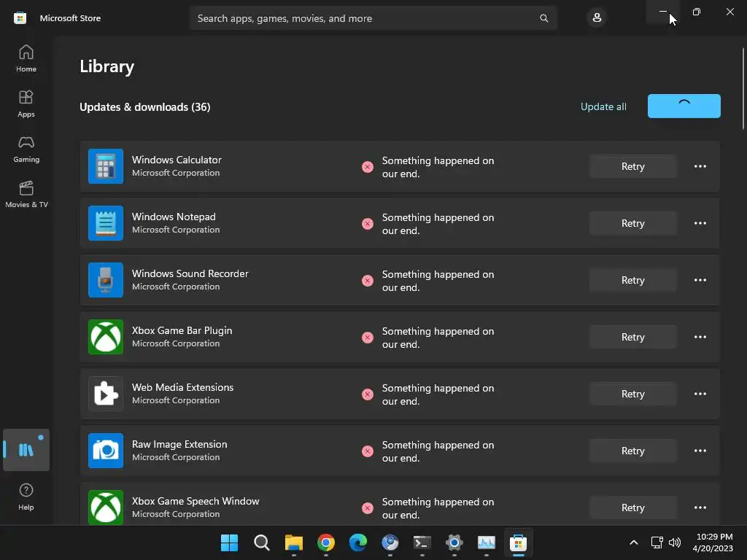This screenshot has width=747, height=560.
Task: Retry the Xbox Game Speech Window update
Action: (632, 507)
